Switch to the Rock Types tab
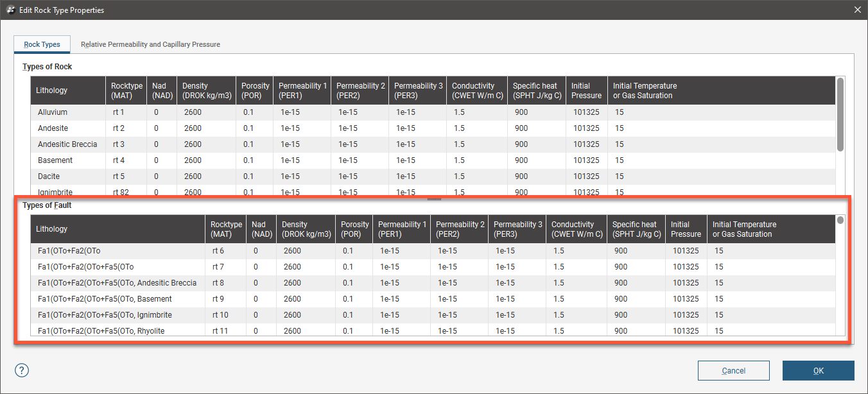 [42, 44]
